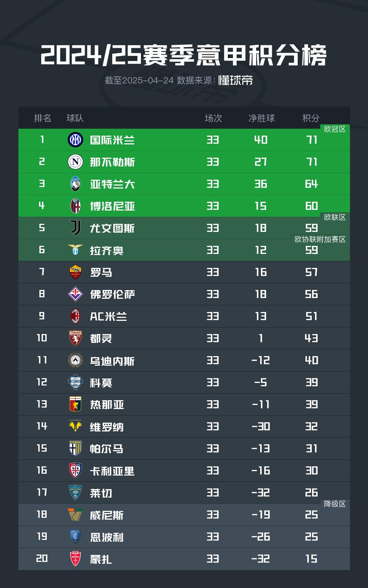This screenshot has height=588, width=368.
Task: Click the 欧冠区 zone label
Action: [335, 129]
